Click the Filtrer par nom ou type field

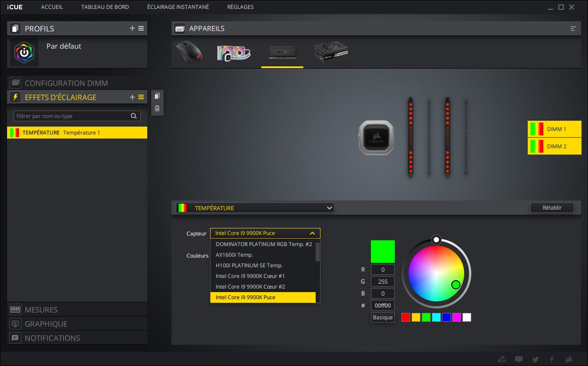pos(77,116)
